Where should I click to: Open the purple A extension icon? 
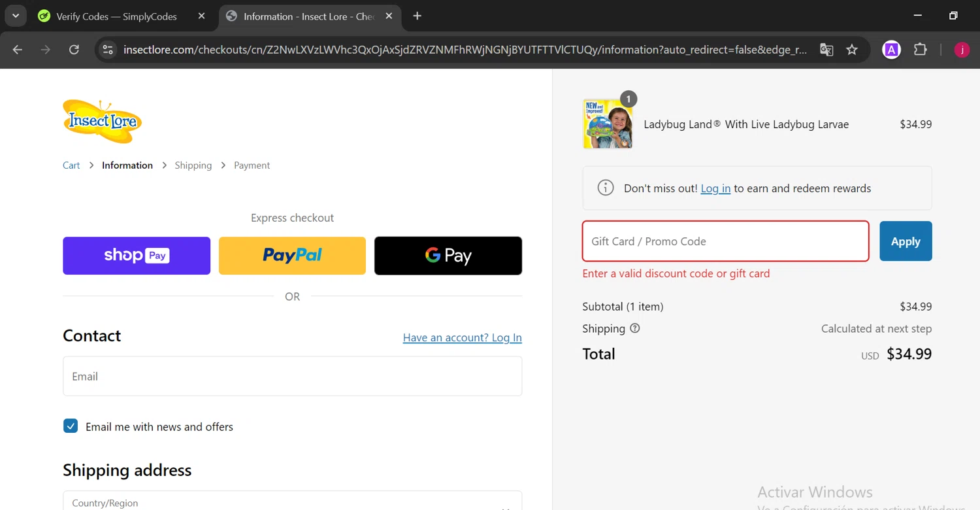[x=892, y=50]
